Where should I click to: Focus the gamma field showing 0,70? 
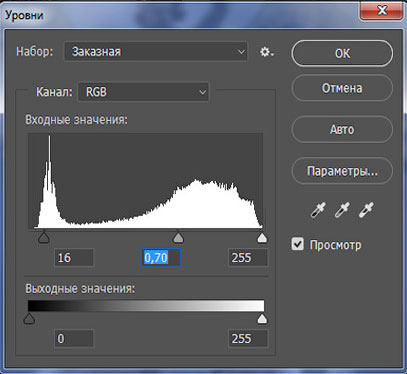click(161, 258)
